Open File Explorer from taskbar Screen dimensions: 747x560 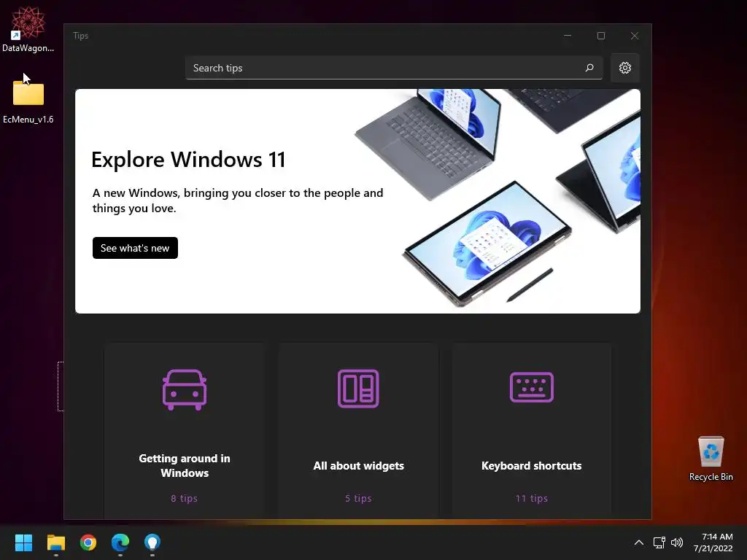[x=55, y=542]
